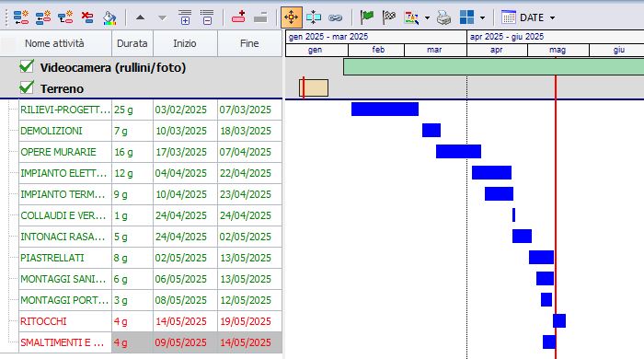Click the 25 g duration cell
The height and width of the screenshot is (359, 644).
(x=132, y=110)
